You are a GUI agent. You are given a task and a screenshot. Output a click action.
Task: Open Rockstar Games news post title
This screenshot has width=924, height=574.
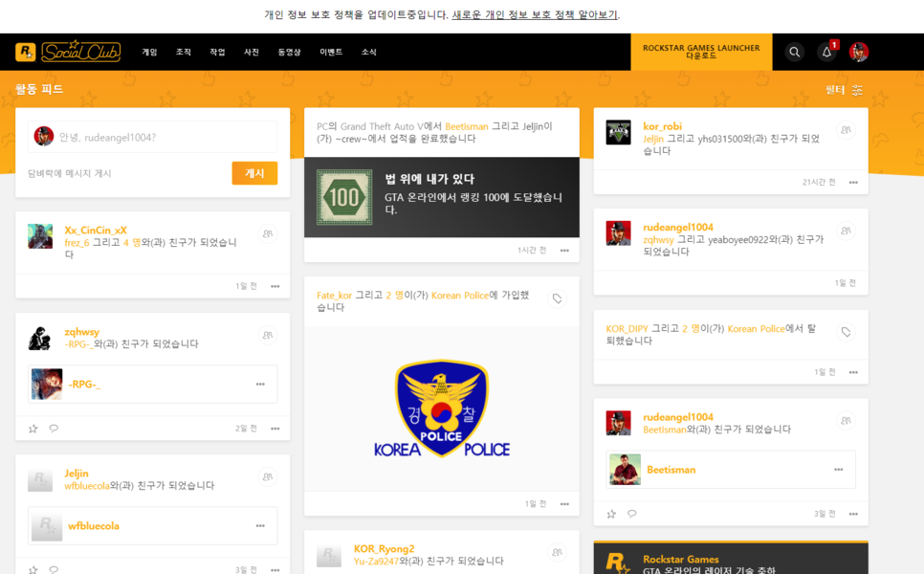click(681, 560)
